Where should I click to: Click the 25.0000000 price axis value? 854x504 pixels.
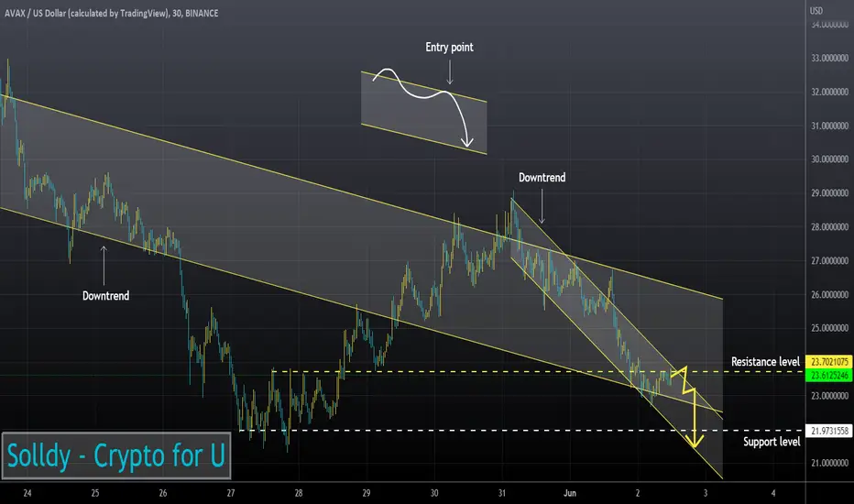(829, 328)
